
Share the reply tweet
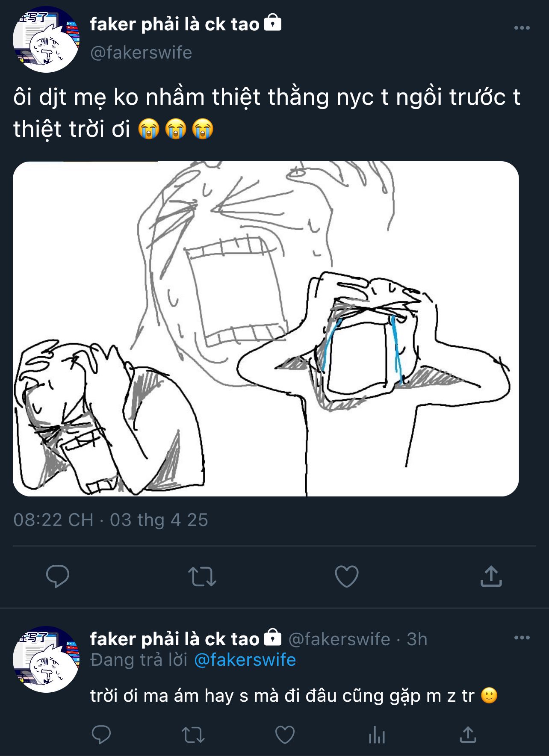(x=468, y=735)
